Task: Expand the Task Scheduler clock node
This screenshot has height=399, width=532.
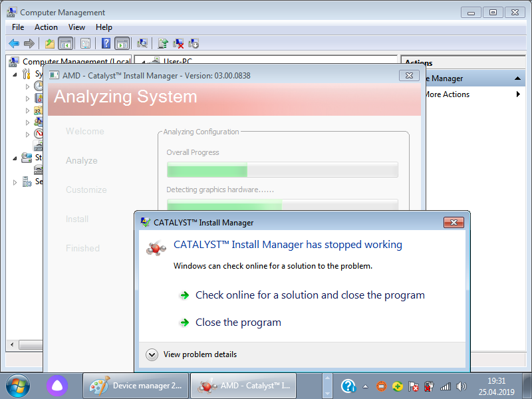Action: (27, 86)
